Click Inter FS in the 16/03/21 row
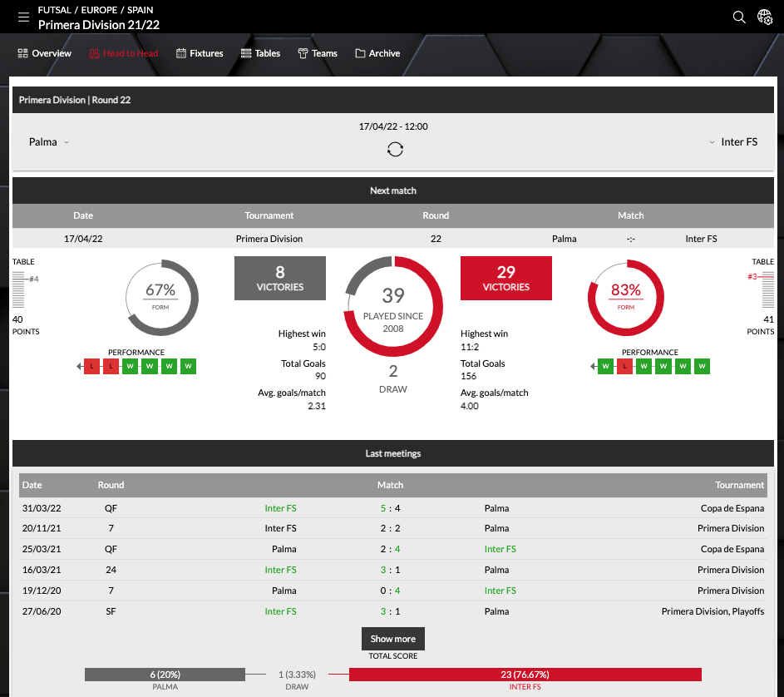This screenshot has width=784, height=697. point(280,570)
